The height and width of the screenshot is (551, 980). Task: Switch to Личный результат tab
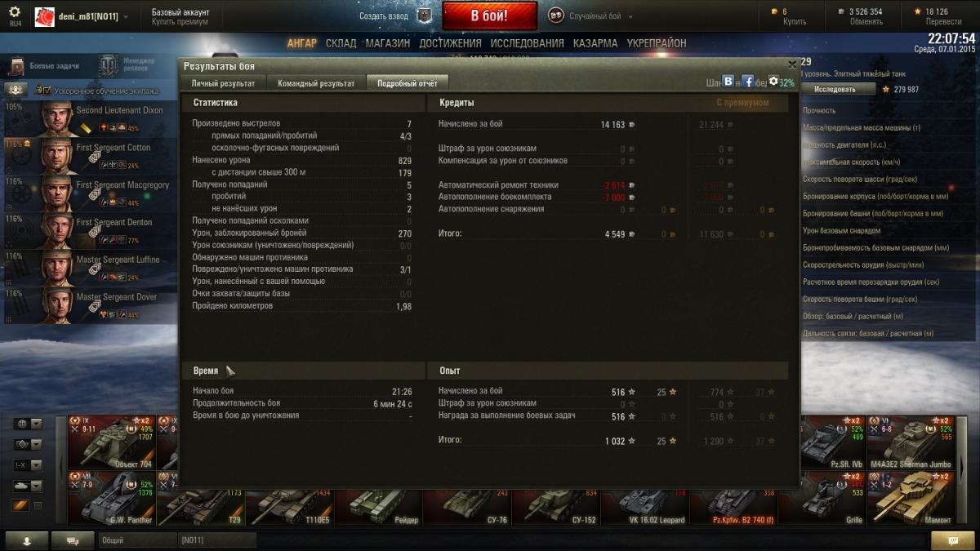click(223, 83)
